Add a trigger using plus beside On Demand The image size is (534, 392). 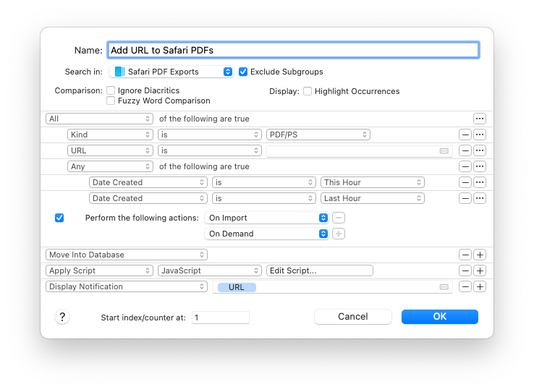click(339, 234)
